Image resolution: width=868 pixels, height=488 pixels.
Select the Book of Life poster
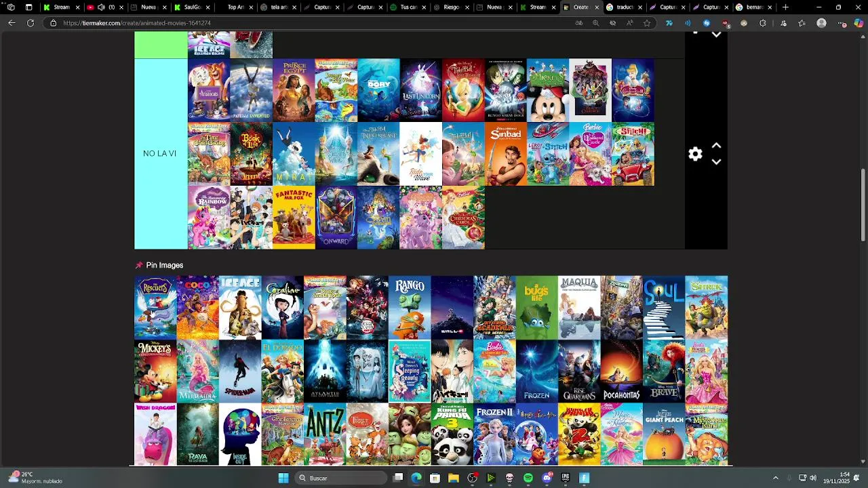click(x=251, y=154)
